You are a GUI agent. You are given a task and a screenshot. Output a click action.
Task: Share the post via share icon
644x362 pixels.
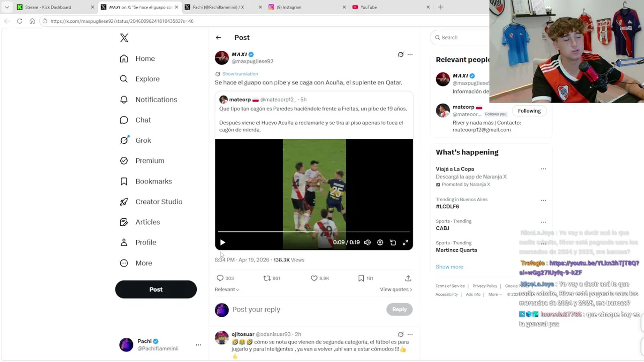[408, 278]
